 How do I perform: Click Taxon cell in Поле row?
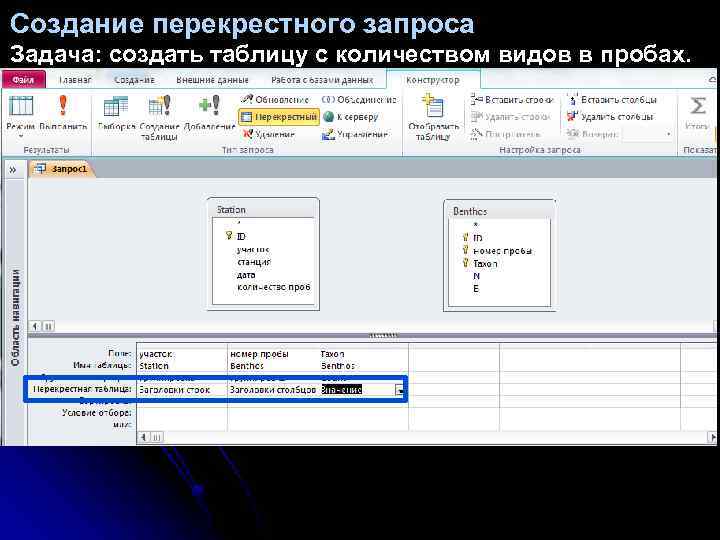pos(364,354)
